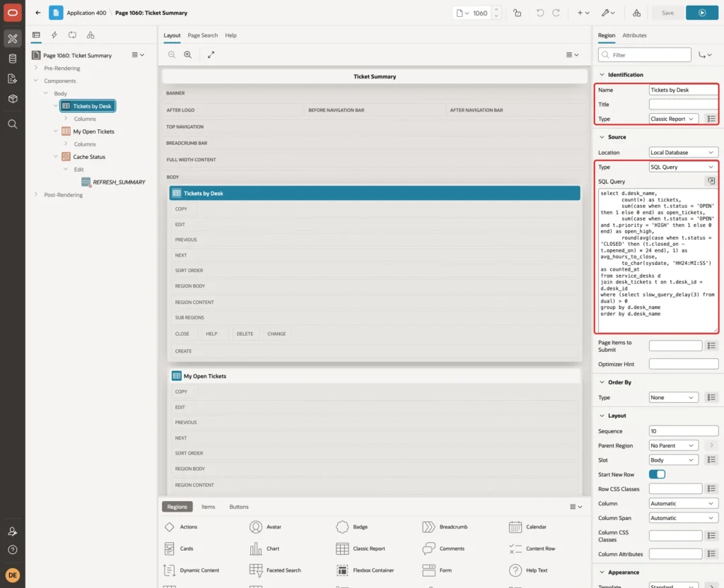Screen dimensions: 724x588
Task: Open the Shared Components toolbar icon
Action: click(637, 13)
